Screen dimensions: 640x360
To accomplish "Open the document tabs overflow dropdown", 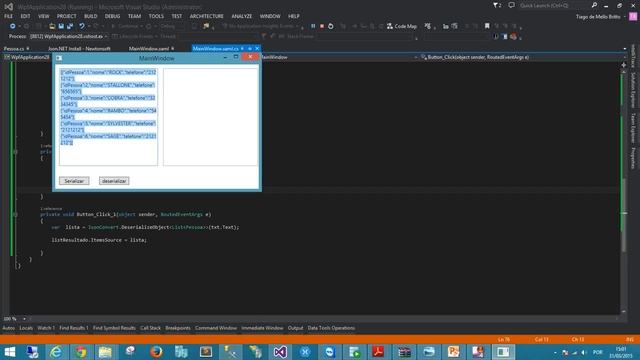I will click(625, 49).
